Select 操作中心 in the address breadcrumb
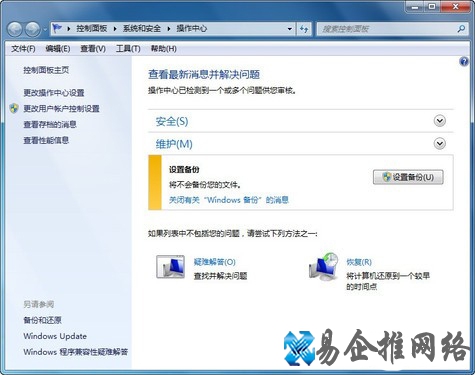The image size is (475, 375). pyautogui.click(x=191, y=29)
